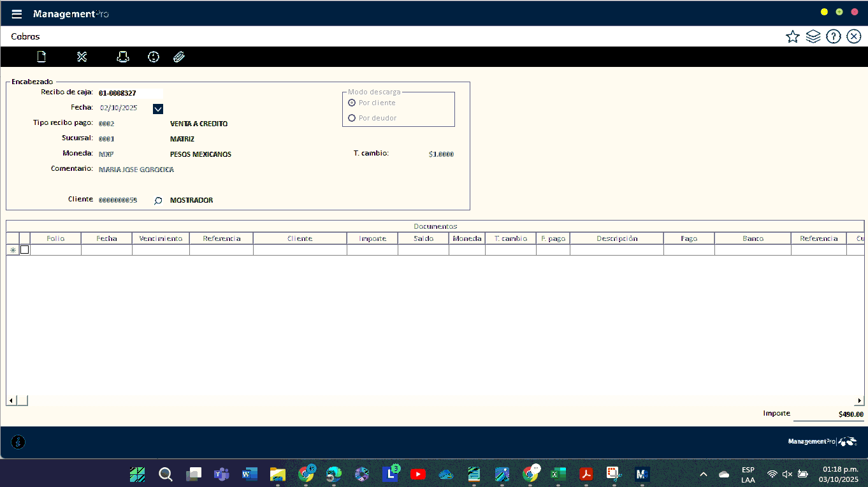Click the Vencimiento column header
Image resolution: width=868 pixels, height=487 pixels.
pyautogui.click(x=161, y=238)
